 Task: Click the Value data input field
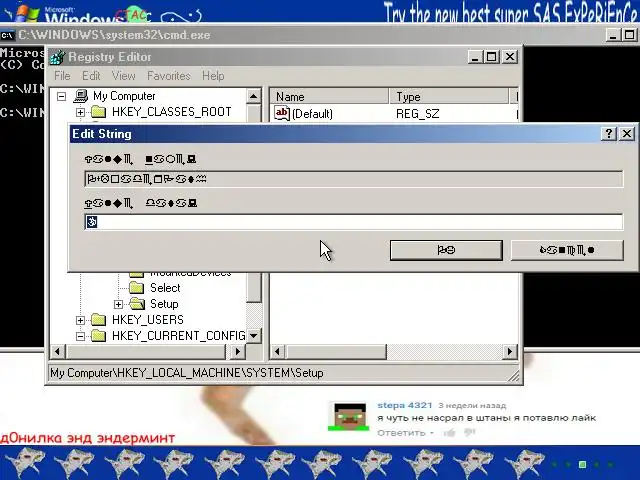tap(353, 222)
